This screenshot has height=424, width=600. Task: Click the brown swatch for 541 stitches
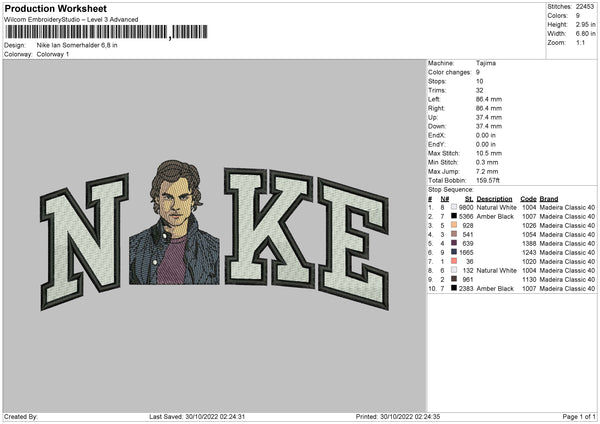[x=454, y=234]
